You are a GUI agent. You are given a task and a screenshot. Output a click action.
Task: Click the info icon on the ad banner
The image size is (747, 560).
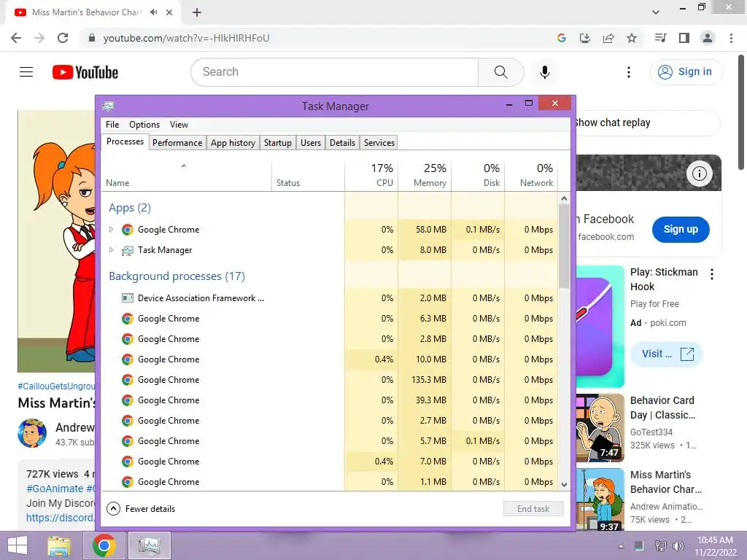pyautogui.click(x=699, y=174)
